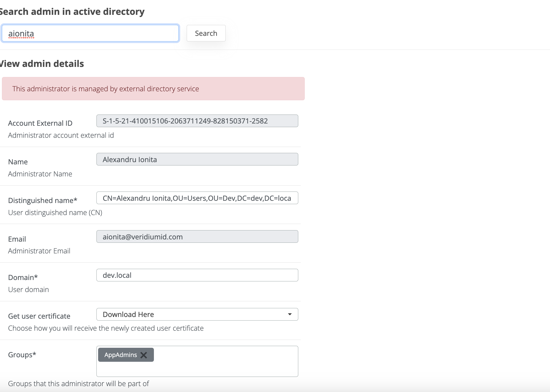Remove the AppAdmins group tag

pos(144,355)
